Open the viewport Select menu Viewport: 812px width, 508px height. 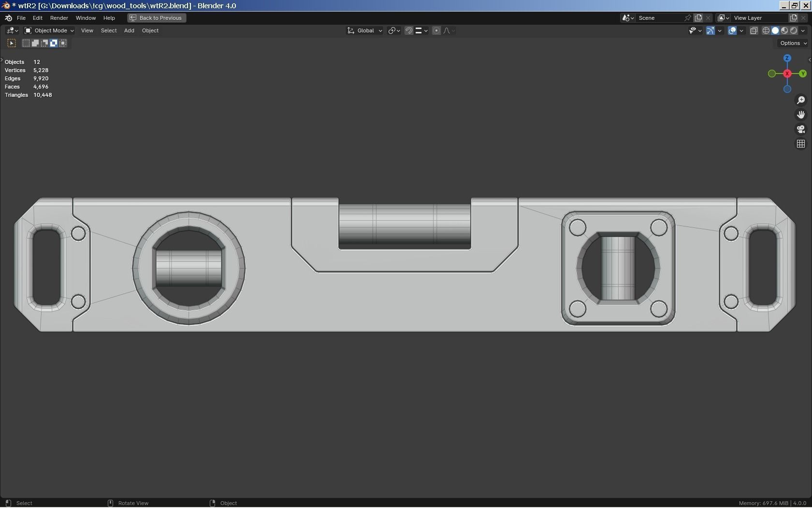[x=109, y=30]
